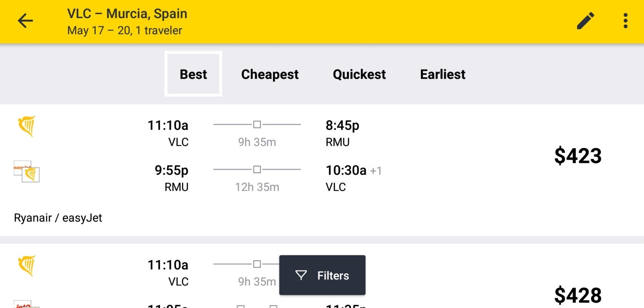Tap Ryanair logo on first flight
644x308 pixels.
(27, 126)
